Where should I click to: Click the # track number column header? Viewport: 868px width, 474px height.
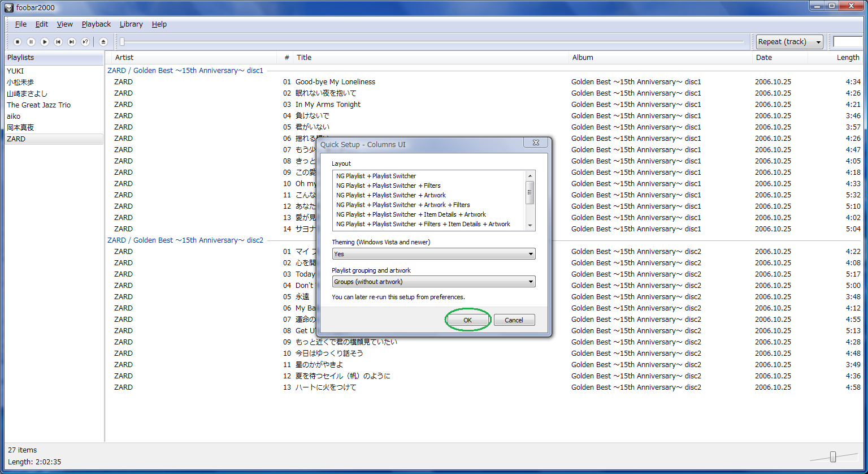click(x=286, y=58)
